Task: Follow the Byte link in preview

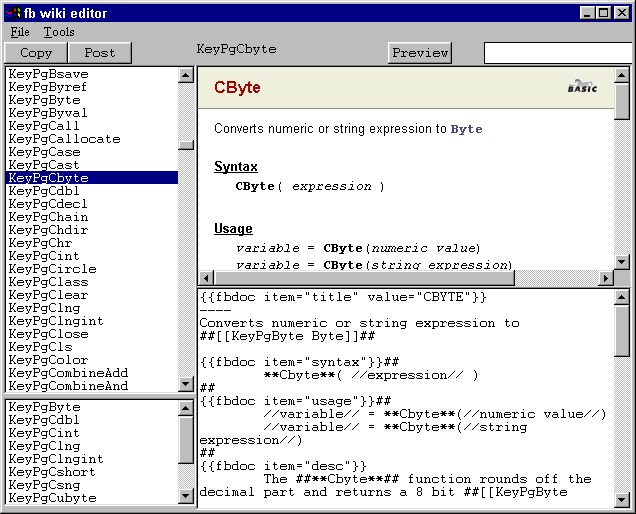Action: [x=466, y=129]
